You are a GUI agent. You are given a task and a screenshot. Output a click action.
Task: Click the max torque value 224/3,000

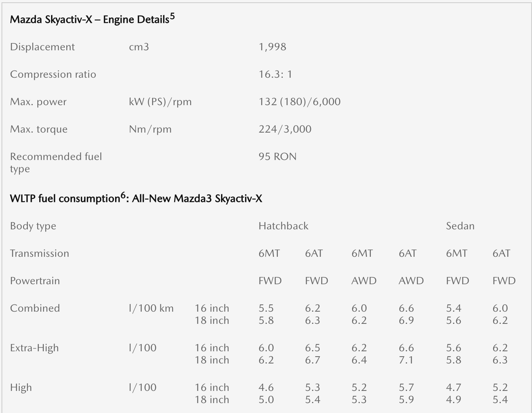[285, 129]
